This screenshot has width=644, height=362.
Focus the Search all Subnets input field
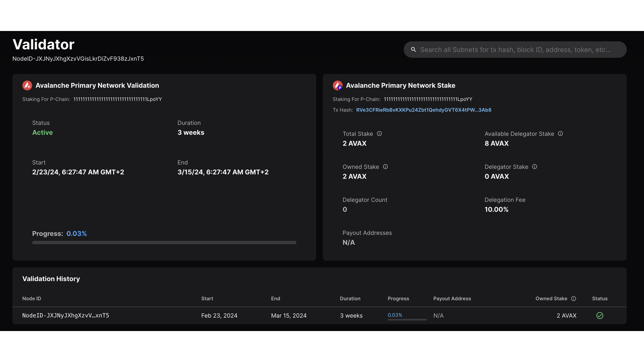pos(515,49)
